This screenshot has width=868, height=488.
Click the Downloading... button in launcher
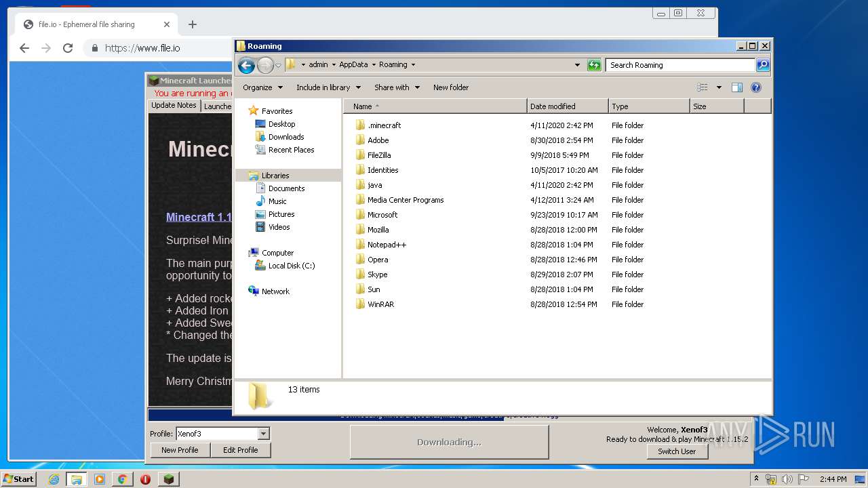click(x=449, y=442)
